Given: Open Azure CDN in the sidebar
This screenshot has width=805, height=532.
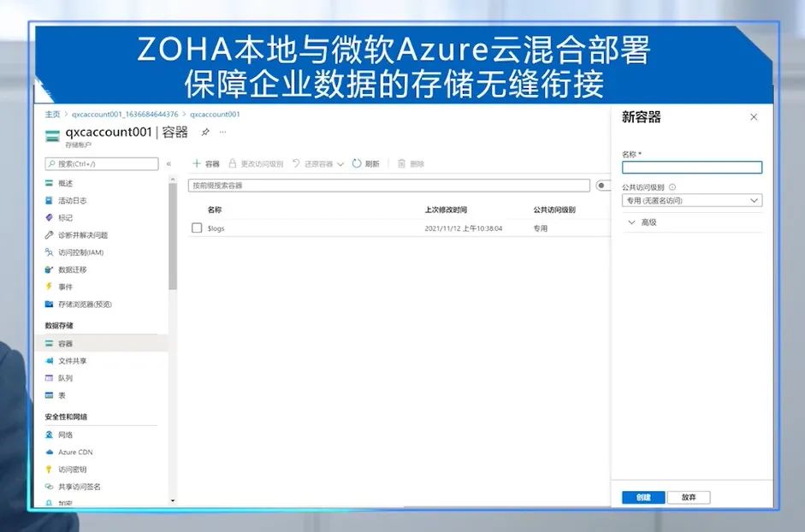Looking at the screenshot, I should point(75,452).
